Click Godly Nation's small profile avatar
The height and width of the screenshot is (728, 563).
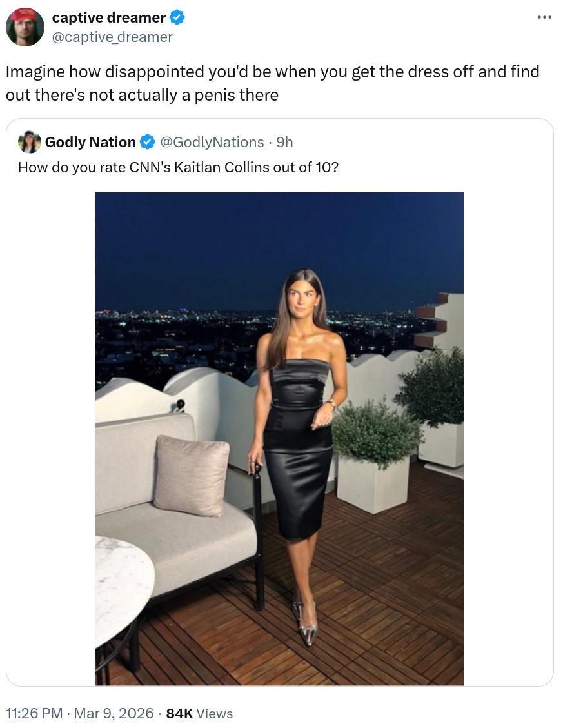[x=29, y=141]
